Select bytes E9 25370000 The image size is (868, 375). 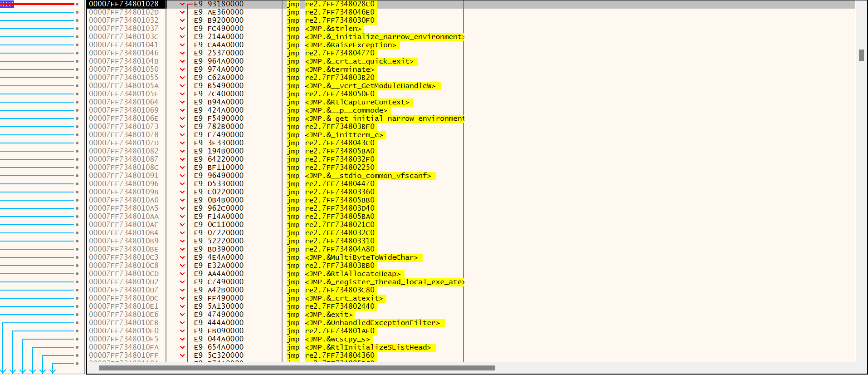[219, 53]
